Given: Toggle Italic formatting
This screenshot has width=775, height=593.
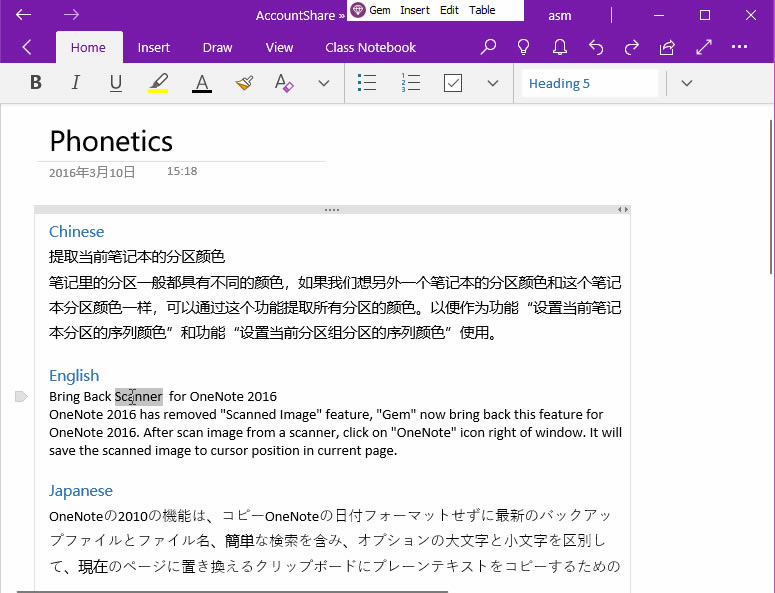Looking at the screenshot, I should tap(75, 83).
